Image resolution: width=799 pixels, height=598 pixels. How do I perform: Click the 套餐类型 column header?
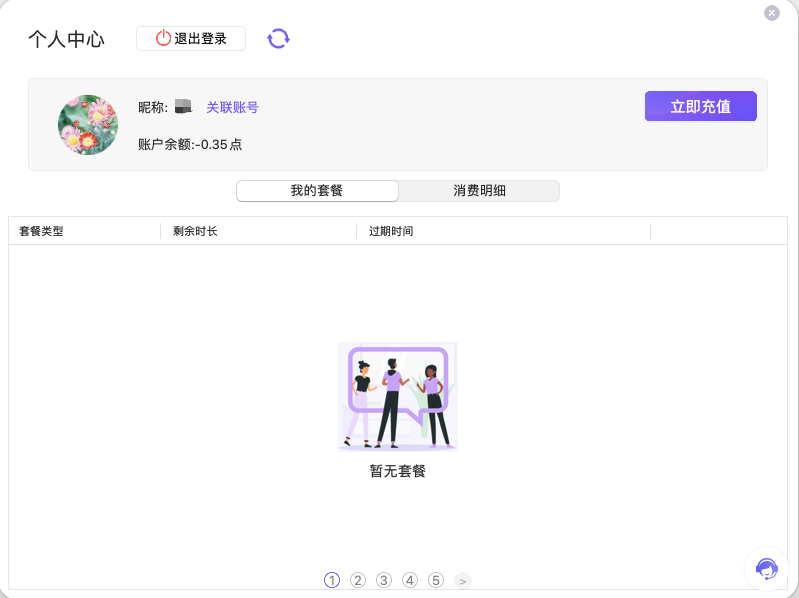(x=41, y=231)
